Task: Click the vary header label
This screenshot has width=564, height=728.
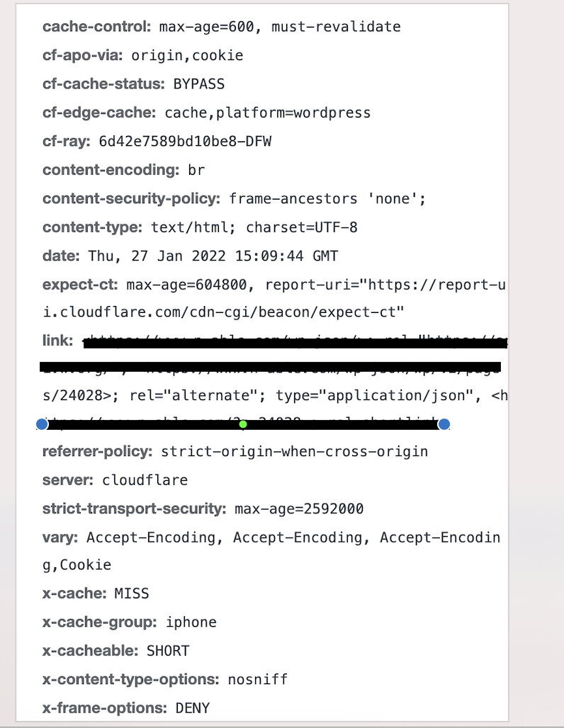Action: coord(61,538)
